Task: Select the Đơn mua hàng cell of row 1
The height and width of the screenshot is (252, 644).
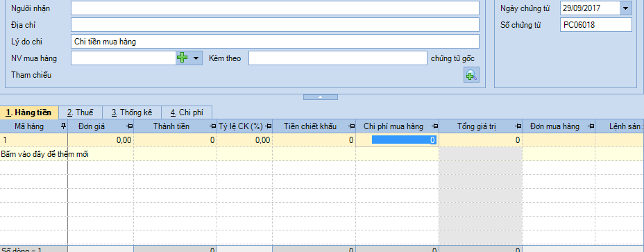Action: tap(559, 140)
